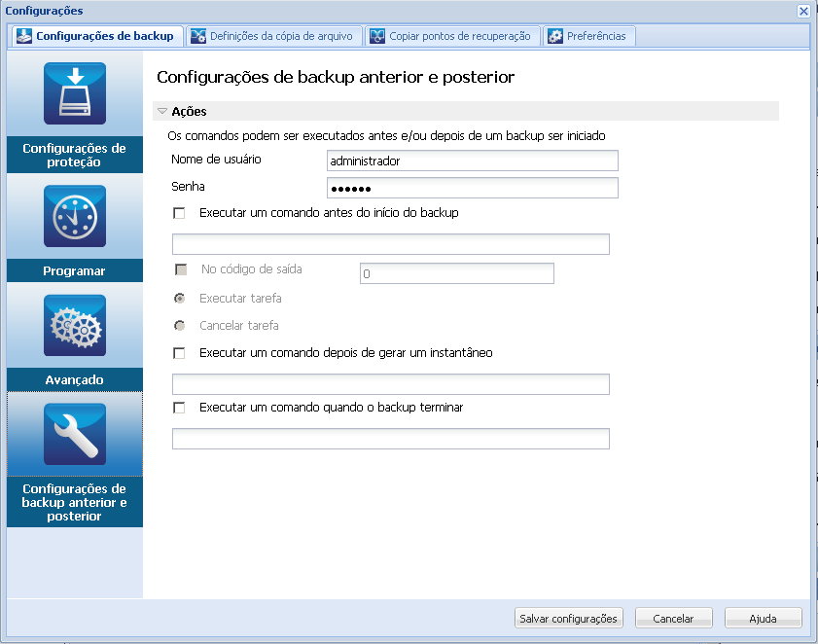Click the Configurações de backup tab icon

click(22, 35)
